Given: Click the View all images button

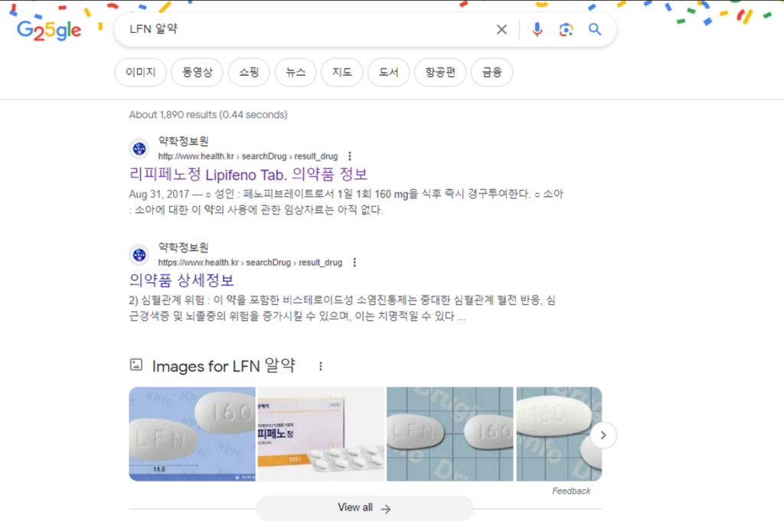Looking at the screenshot, I should coord(364,508).
